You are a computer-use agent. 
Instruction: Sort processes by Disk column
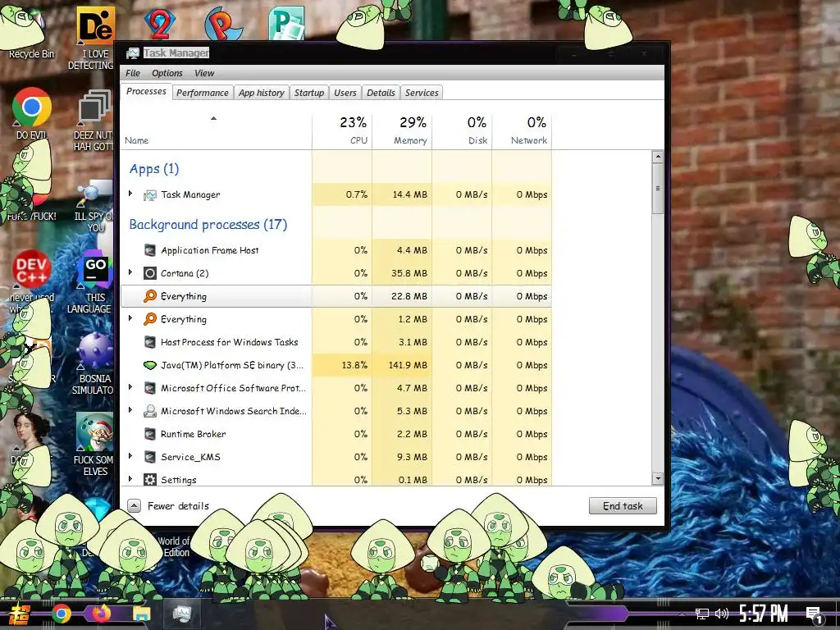click(462, 130)
